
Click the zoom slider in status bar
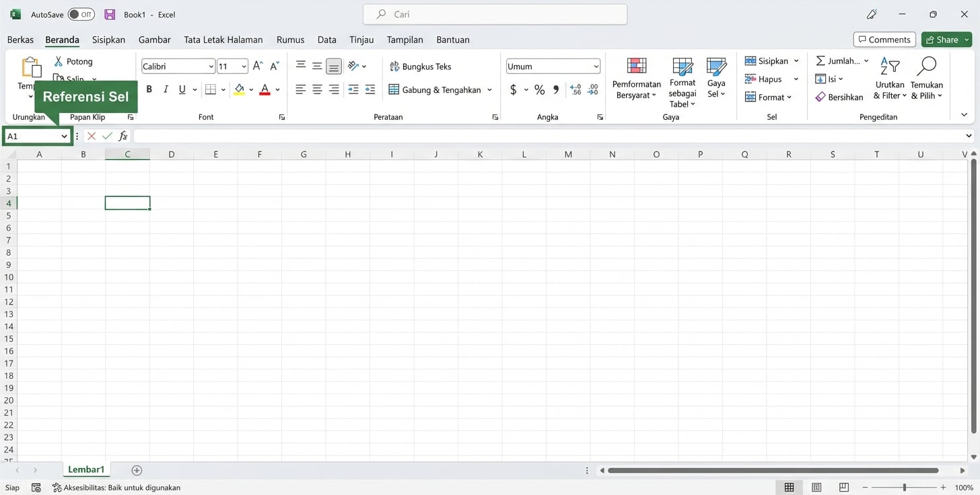[x=904, y=488]
